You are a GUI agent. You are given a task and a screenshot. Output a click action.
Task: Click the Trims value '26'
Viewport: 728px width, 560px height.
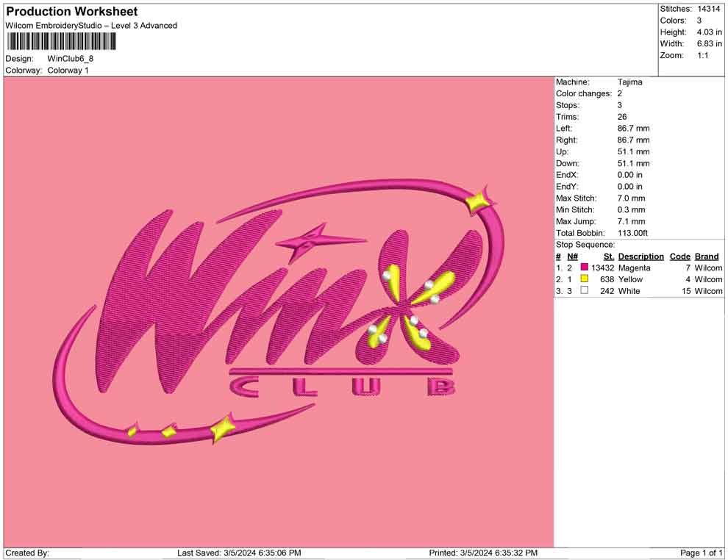pos(622,117)
